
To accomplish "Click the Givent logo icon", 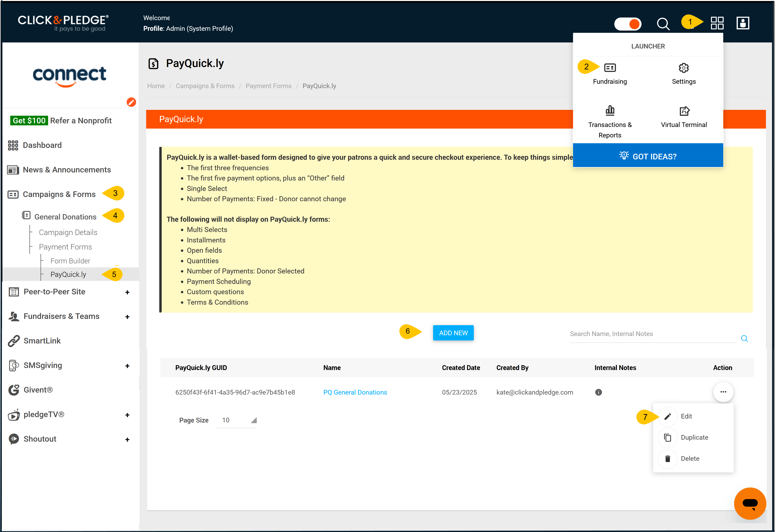I will (x=14, y=390).
